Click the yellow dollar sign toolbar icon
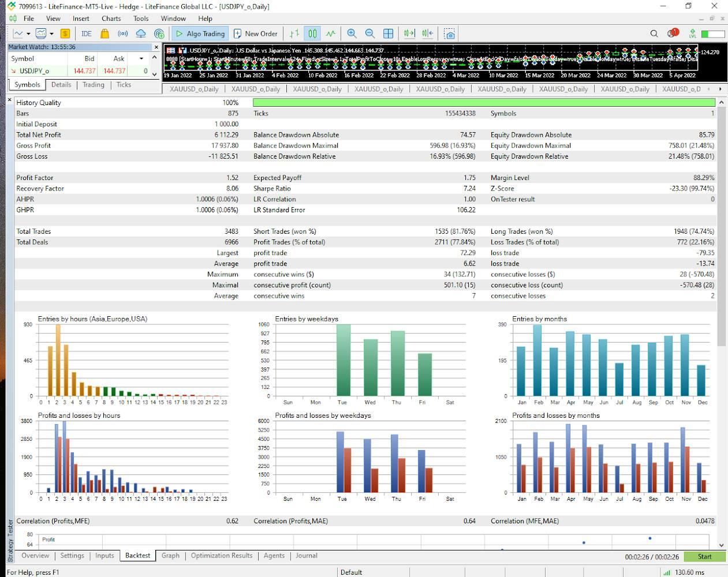 65,33
